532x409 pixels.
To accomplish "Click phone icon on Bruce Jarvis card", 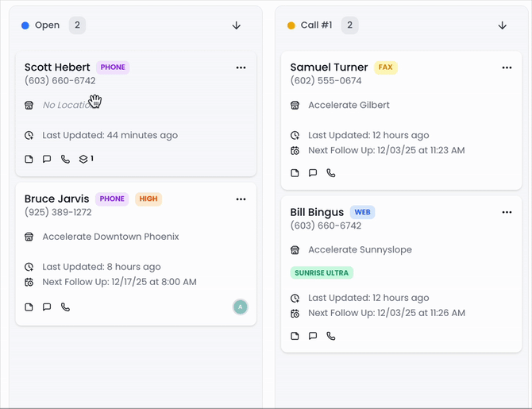I will [x=65, y=307].
